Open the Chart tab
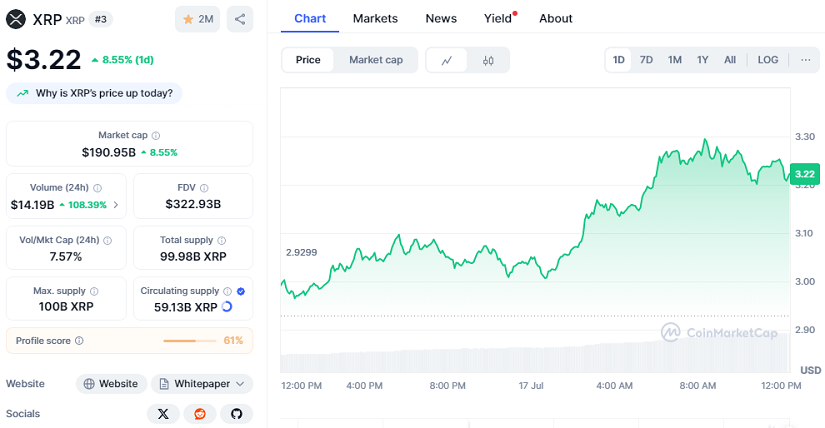825x428 pixels. pyautogui.click(x=310, y=18)
